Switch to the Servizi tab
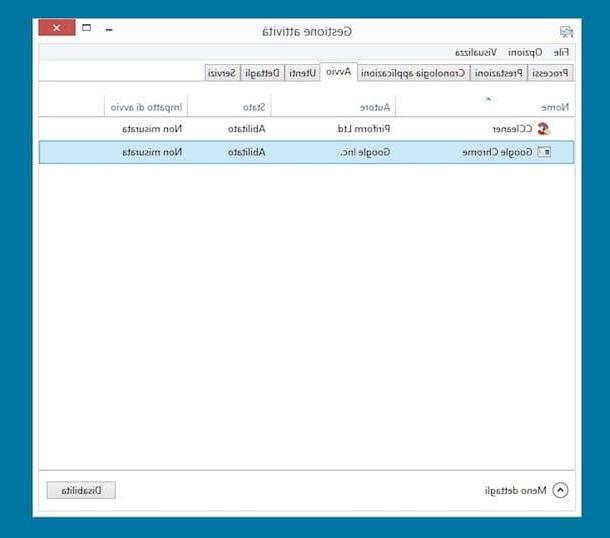610x538 pixels. (x=222, y=73)
